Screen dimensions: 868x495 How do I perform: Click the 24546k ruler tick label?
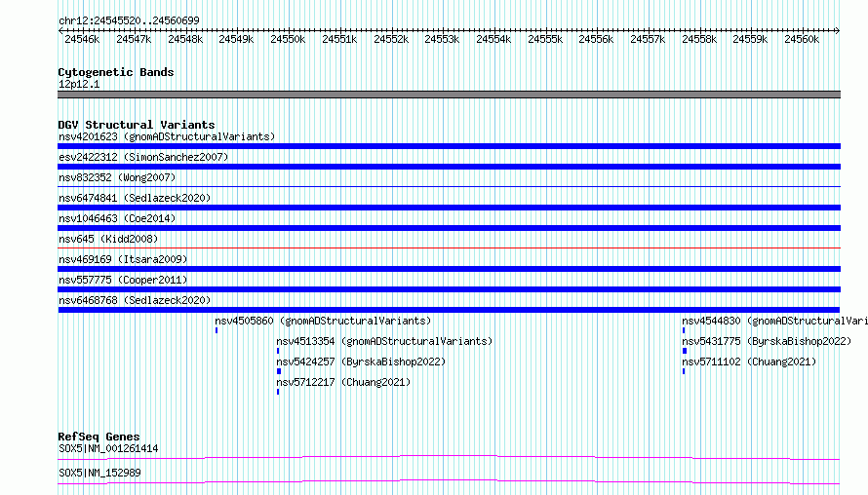tap(82, 39)
